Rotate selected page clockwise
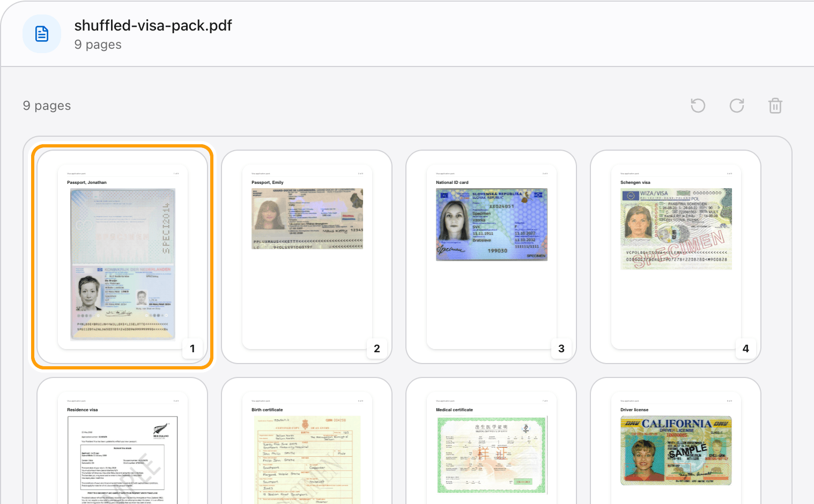The height and width of the screenshot is (504, 814). 737,106
